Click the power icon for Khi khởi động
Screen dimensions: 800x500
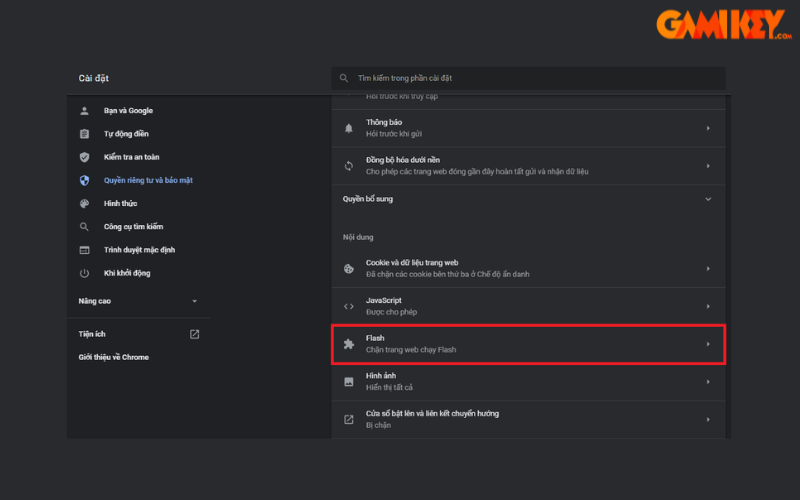[x=84, y=273]
